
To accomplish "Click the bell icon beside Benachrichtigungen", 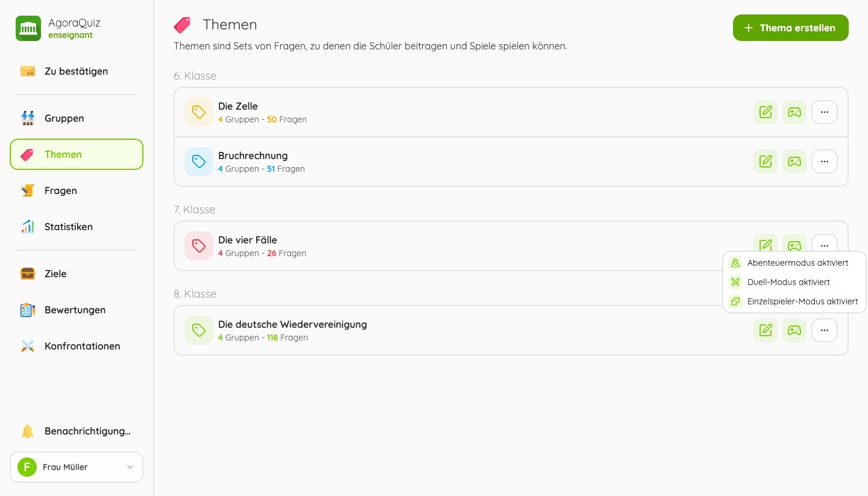I will [28, 432].
